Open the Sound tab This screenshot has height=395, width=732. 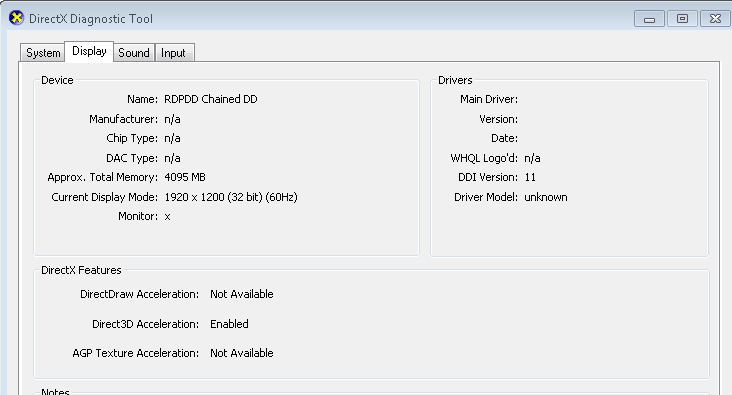point(134,53)
